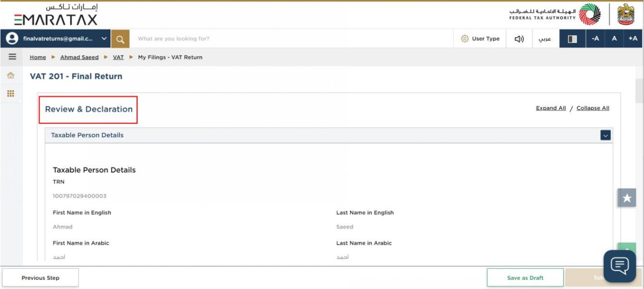Click the user profile avatar icon
This screenshot has width=644, height=289.
click(12, 39)
